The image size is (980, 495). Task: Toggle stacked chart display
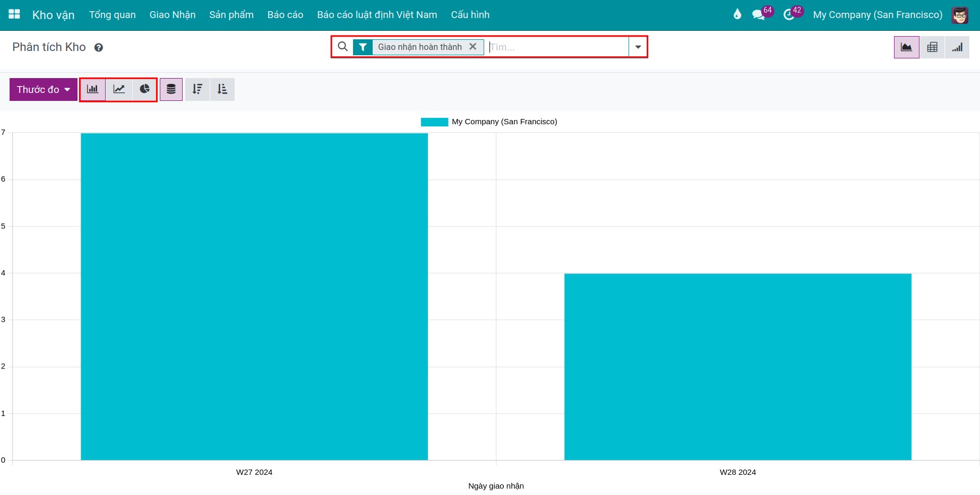[x=171, y=89]
